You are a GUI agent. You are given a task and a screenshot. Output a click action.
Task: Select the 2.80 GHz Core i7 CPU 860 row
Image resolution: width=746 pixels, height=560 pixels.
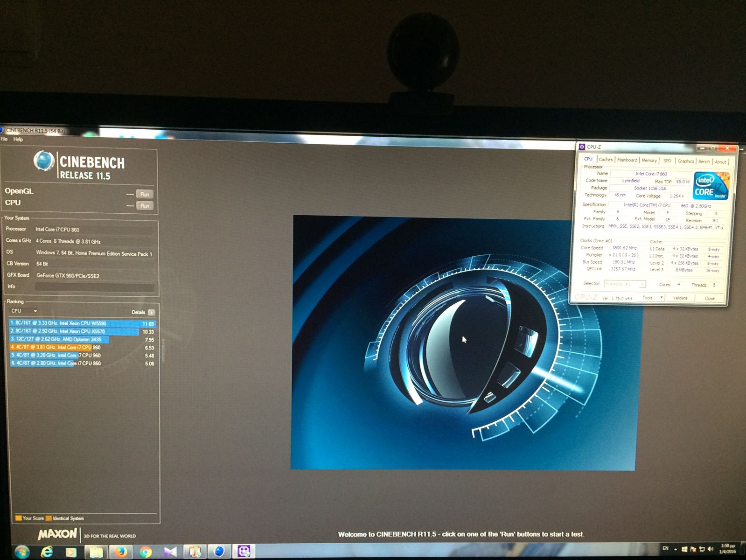click(x=82, y=363)
